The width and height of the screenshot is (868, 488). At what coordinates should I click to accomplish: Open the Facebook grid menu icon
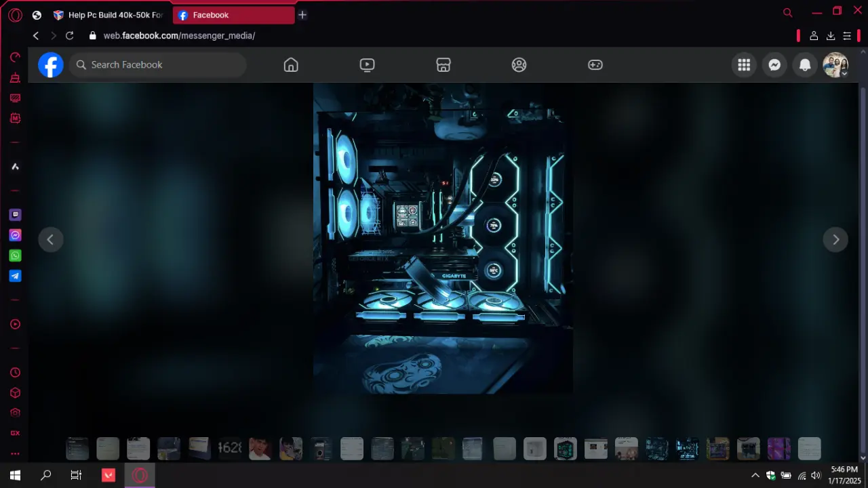click(744, 65)
